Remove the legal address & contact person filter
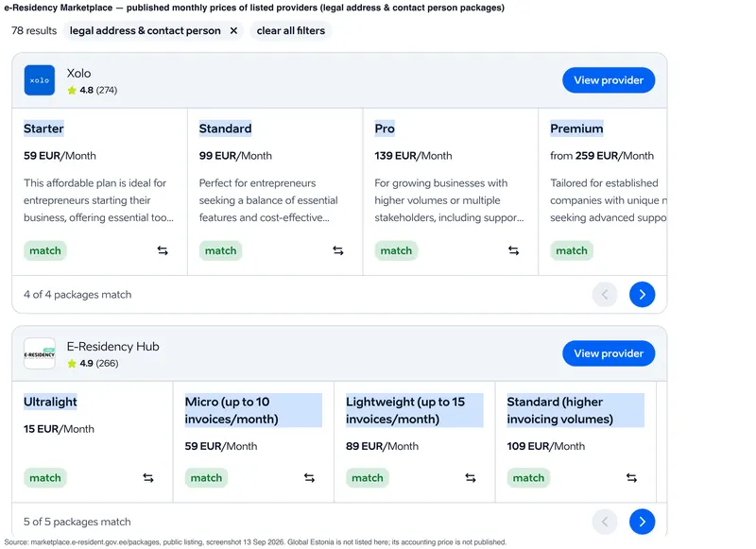756x549 pixels. (x=233, y=31)
